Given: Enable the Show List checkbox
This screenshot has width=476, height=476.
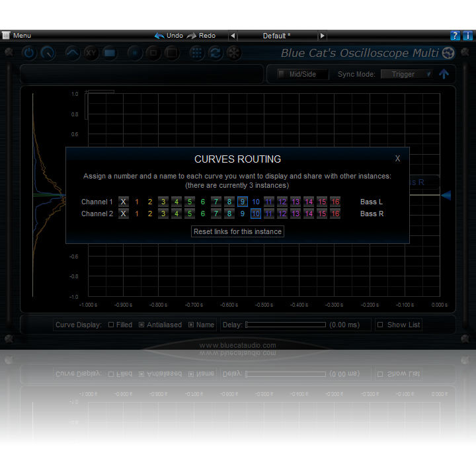Looking at the screenshot, I should pyautogui.click(x=380, y=325).
